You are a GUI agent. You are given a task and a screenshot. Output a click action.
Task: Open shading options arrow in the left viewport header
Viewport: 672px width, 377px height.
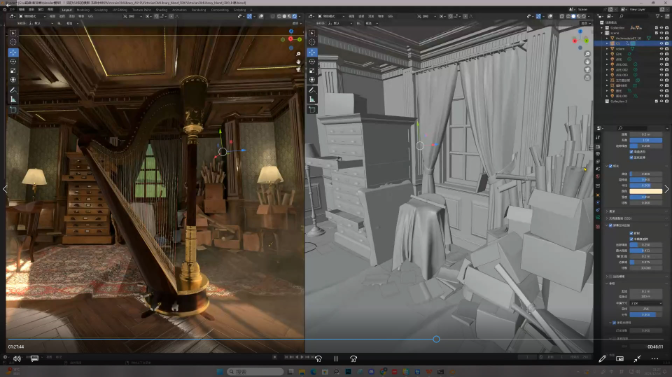coord(299,16)
